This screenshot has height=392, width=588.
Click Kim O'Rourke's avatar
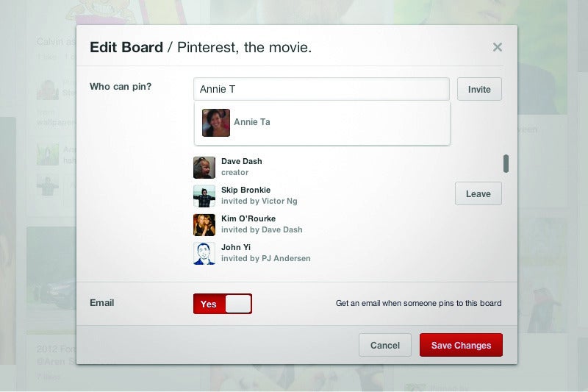204,225
